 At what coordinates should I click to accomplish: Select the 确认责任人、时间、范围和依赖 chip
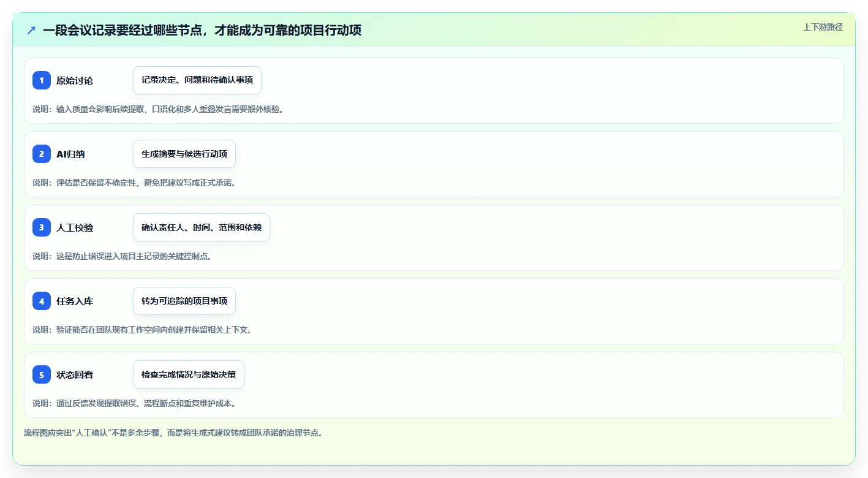click(202, 227)
